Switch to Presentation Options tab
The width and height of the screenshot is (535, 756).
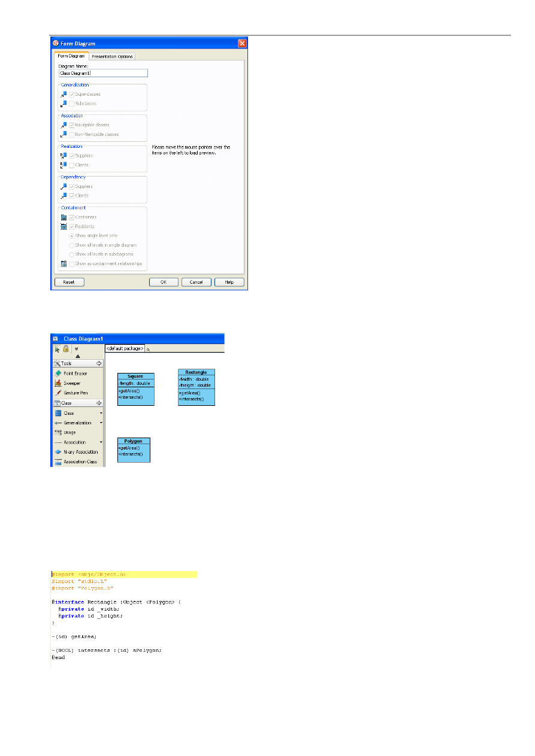113,56
